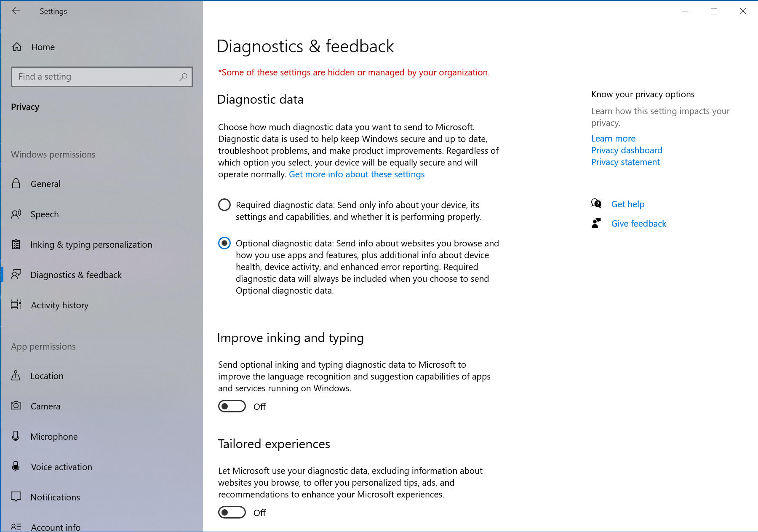Click the Inking & typing clipboard icon
The image size is (758, 532).
16,244
